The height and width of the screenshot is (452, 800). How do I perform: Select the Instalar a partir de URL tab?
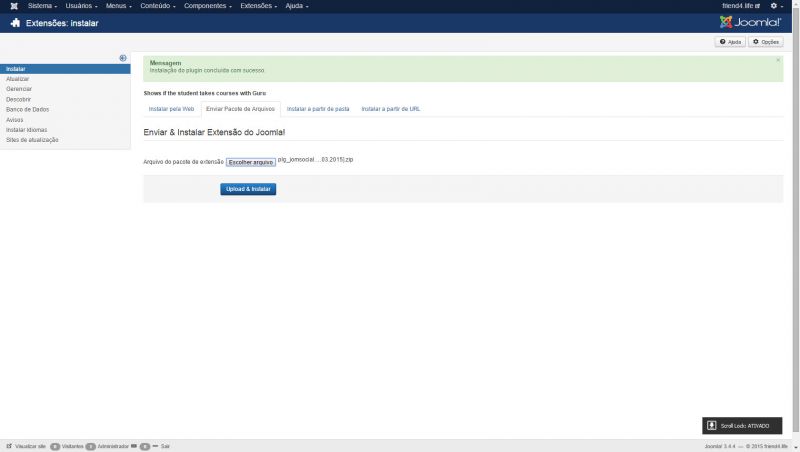tap(390, 108)
